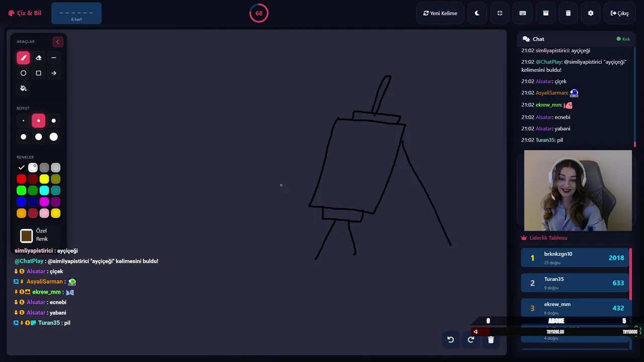Click the Çıkış exit button

[x=619, y=13]
